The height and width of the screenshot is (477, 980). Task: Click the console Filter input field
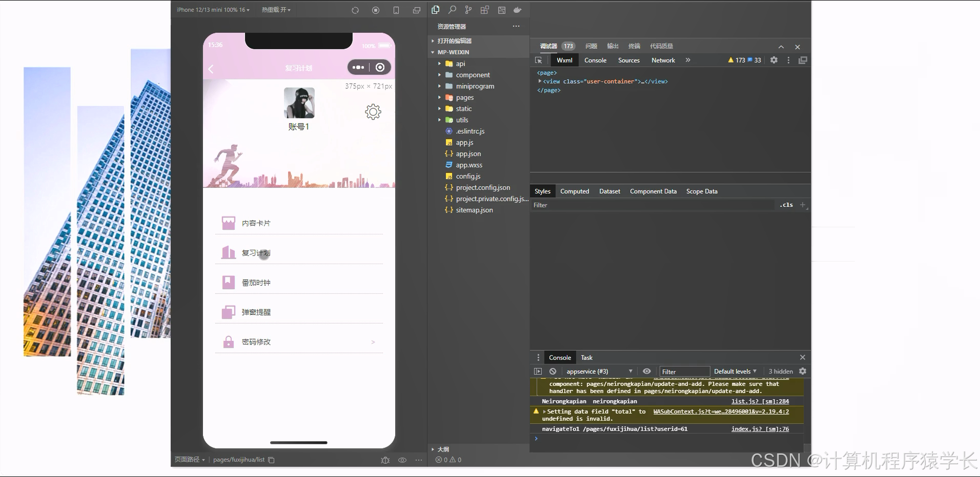(x=684, y=371)
